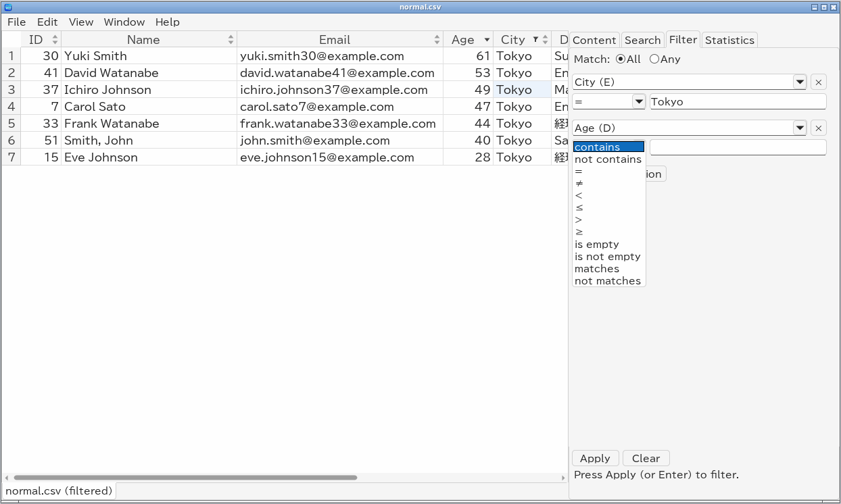Click the Apply button

pyautogui.click(x=595, y=458)
